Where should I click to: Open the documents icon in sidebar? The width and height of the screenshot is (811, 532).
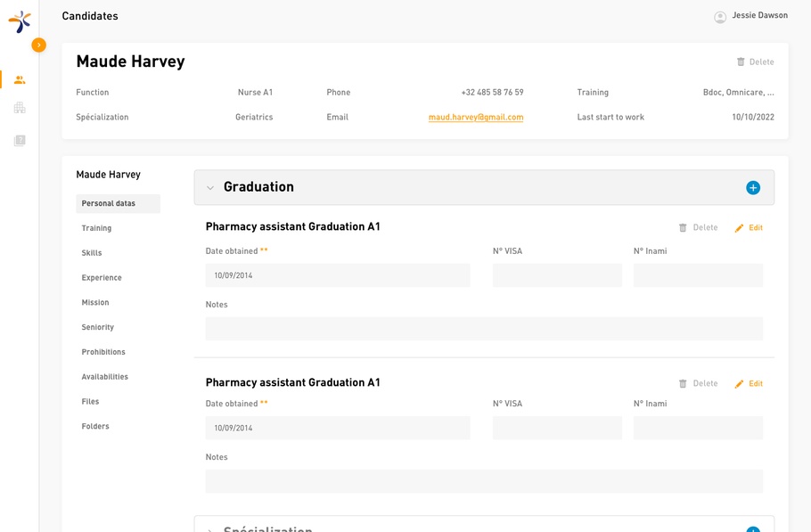(x=20, y=140)
